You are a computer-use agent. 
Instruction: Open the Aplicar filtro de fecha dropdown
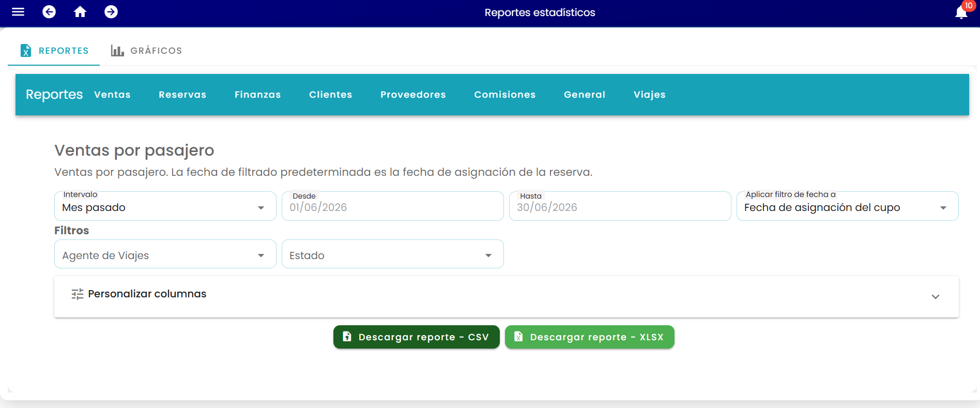coord(848,206)
